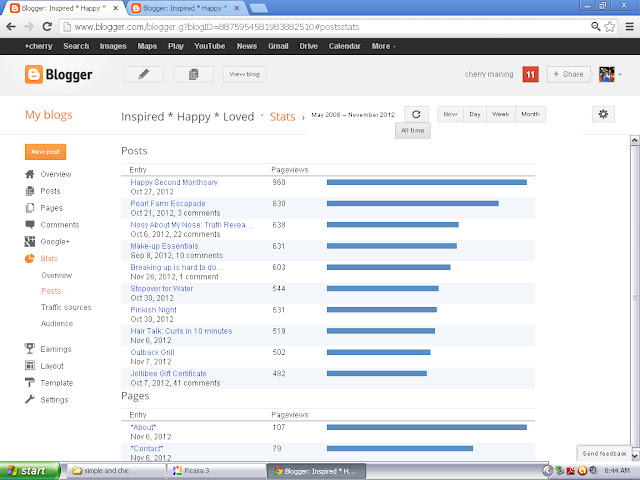The height and width of the screenshot is (480, 640).
Task: Select Audience under Stats
Action: coord(57,324)
